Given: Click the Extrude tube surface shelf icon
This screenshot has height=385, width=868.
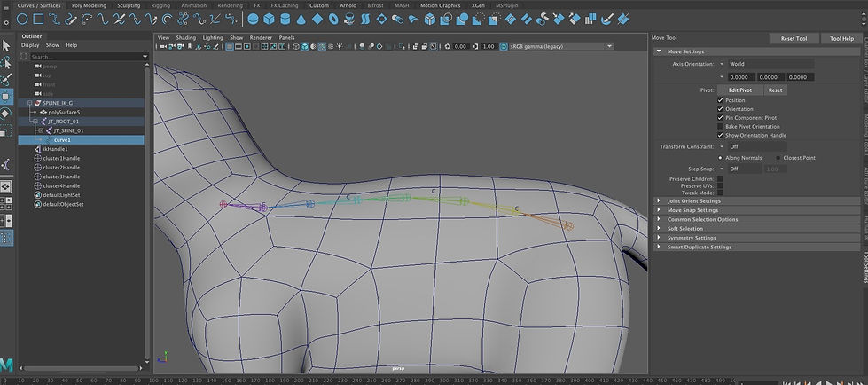Looking at the screenshot, I should coord(397,19).
